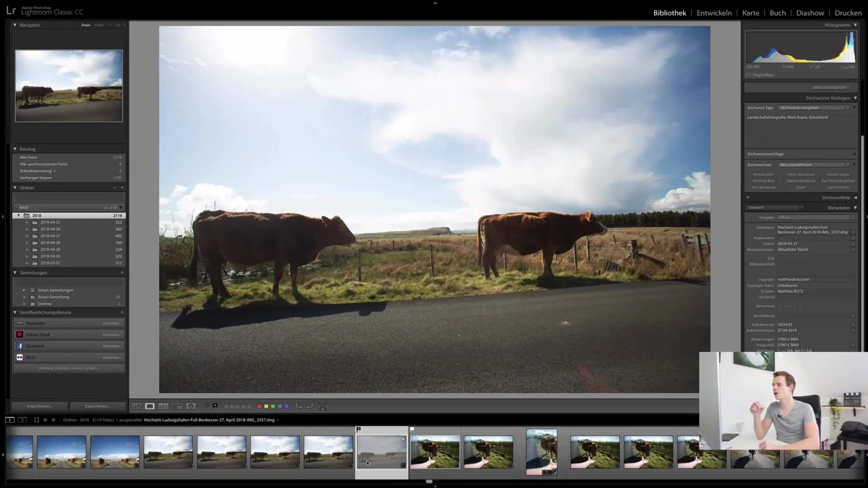
Task: Select Alle Fotos in Katalog
Action: coord(69,157)
